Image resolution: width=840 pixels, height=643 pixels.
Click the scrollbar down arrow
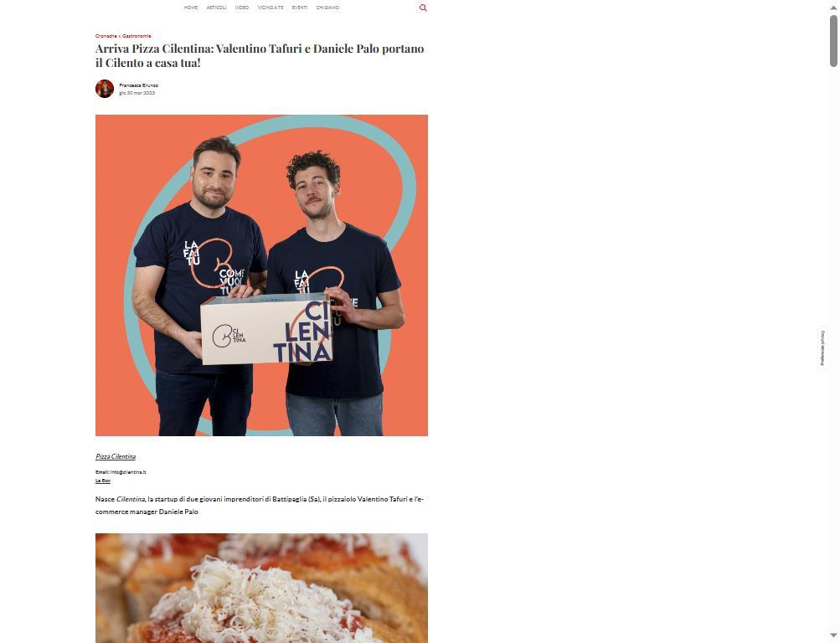click(833, 635)
